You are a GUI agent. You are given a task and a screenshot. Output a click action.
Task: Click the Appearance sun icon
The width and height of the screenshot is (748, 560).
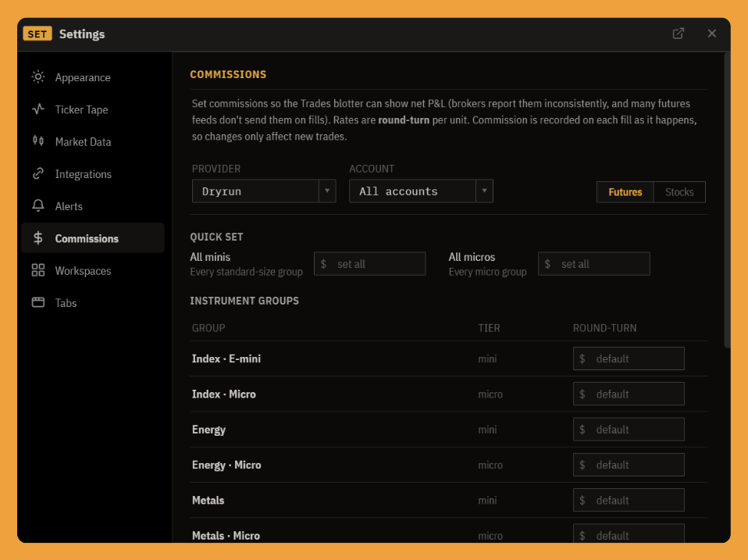38,77
